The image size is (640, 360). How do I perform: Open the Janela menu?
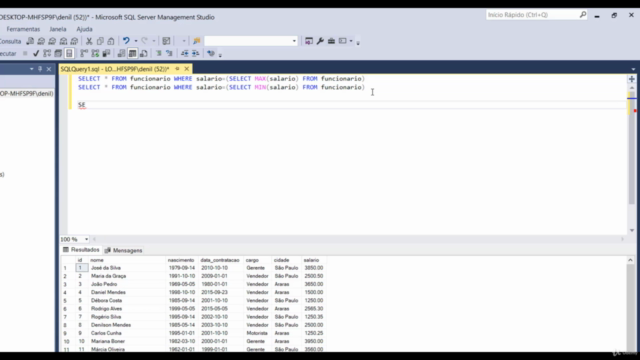pos(58,29)
